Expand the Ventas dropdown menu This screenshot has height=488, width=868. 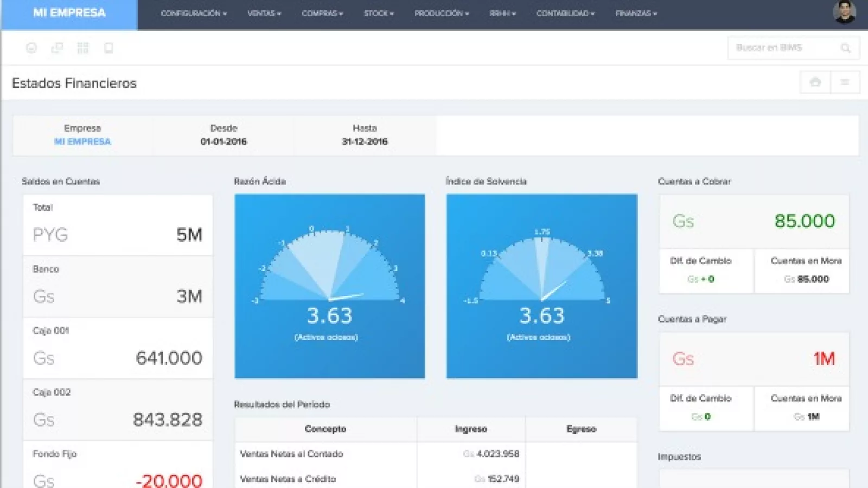[264, 14]
